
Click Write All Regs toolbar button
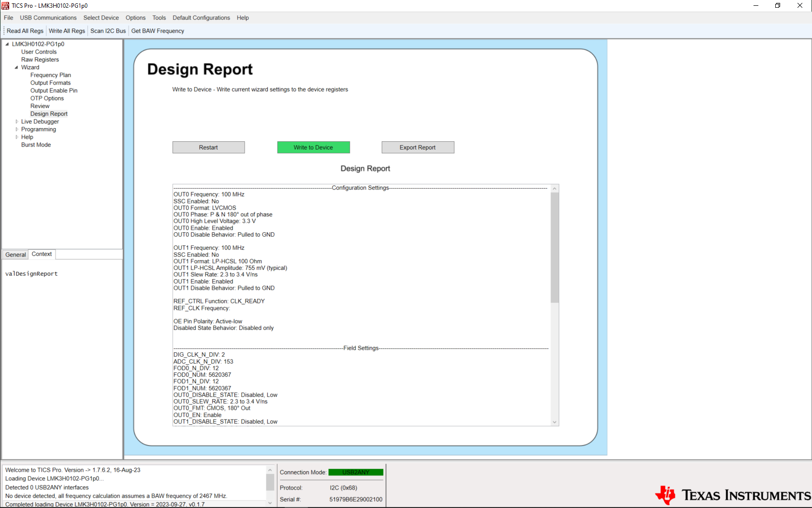(67, 31)
